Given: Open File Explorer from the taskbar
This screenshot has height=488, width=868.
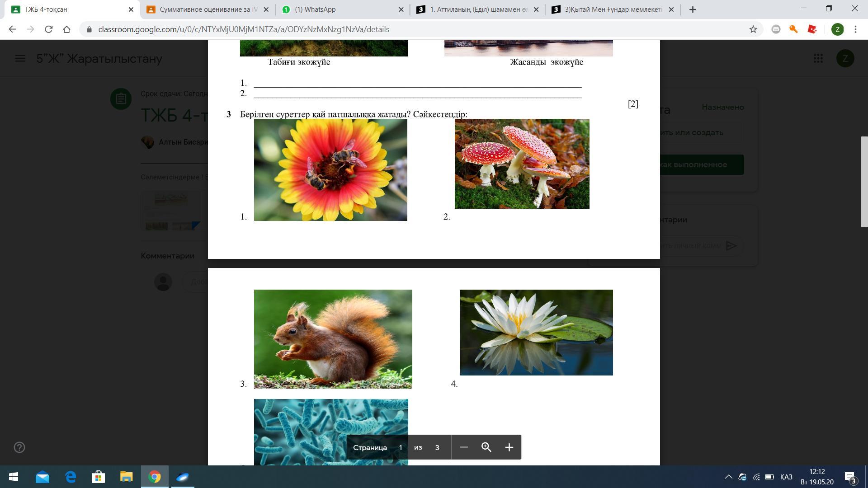Looking at the screenshot, I should (x=126, y=477).
